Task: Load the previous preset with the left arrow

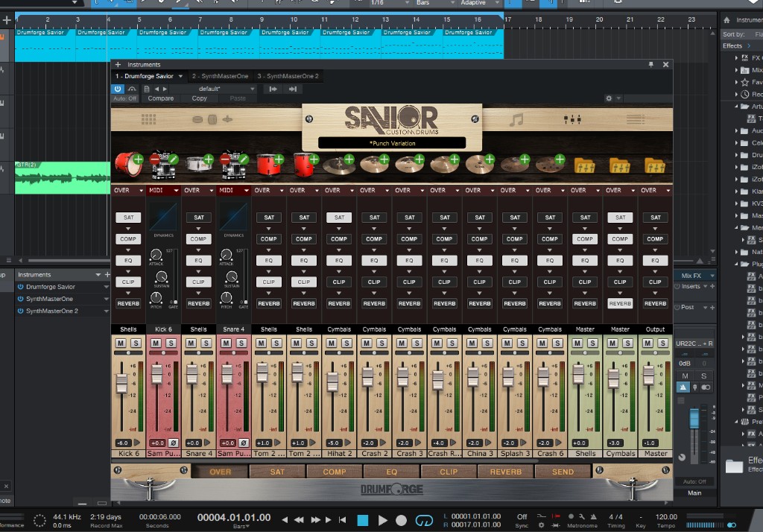Action: (156, 89)
